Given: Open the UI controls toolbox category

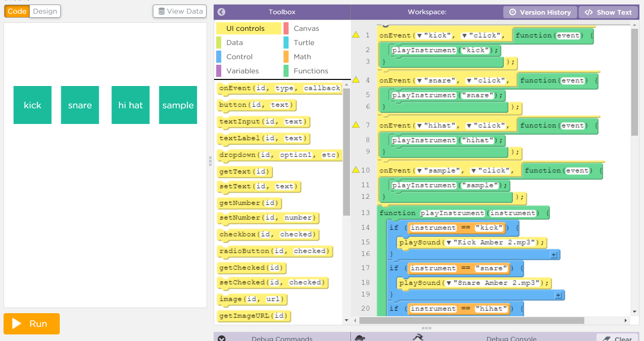Looking at the screenshot, I should click(x=249, y=28).
